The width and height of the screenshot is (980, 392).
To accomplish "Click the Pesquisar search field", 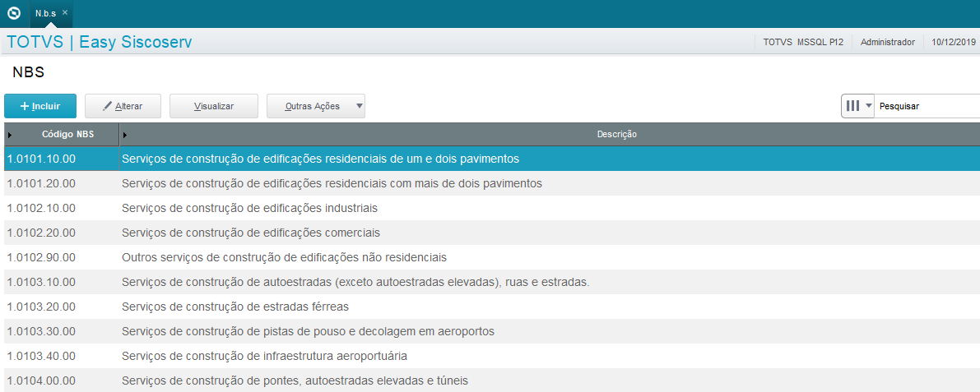I will [927, 106].
